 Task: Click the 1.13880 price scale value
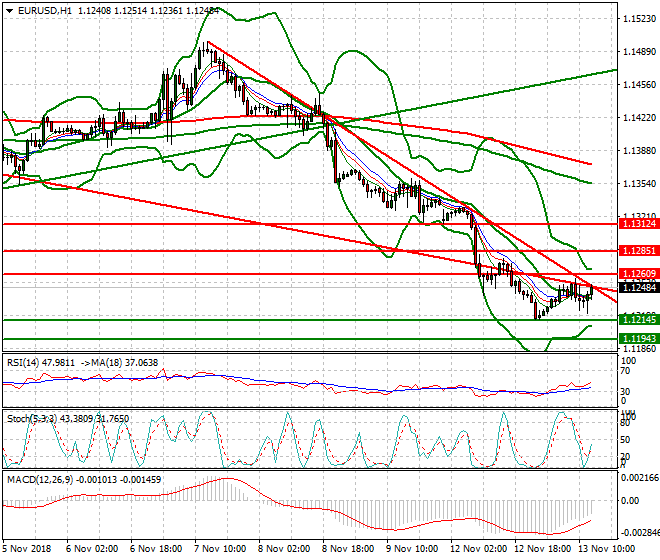coord(639,150)
